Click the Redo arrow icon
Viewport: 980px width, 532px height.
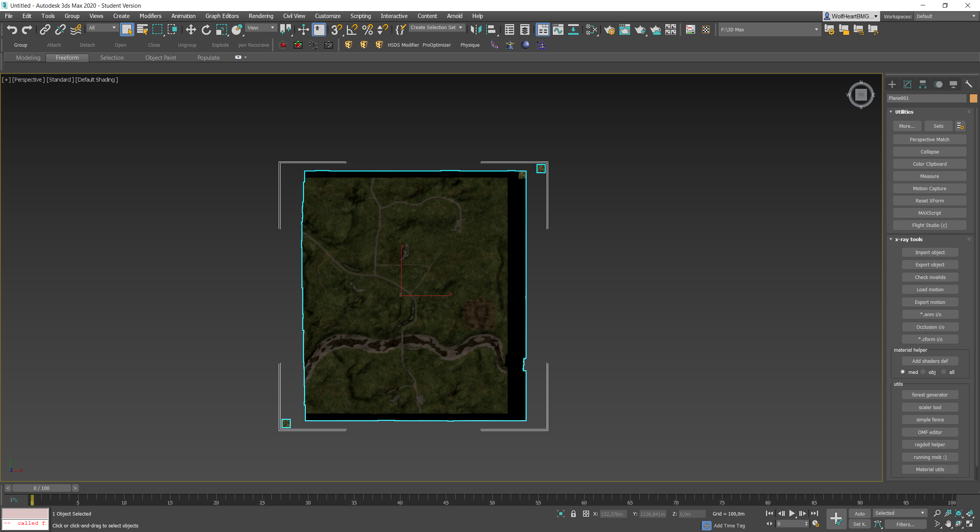[27, 29]
